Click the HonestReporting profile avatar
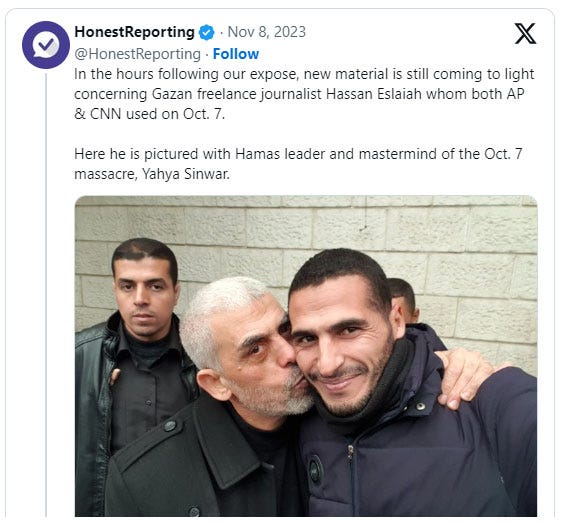The image size is (561, 523). 46,45
